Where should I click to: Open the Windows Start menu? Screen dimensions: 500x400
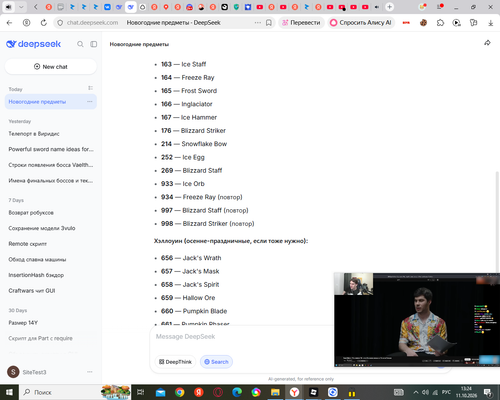pyautogui.click(x=9, y=392)
